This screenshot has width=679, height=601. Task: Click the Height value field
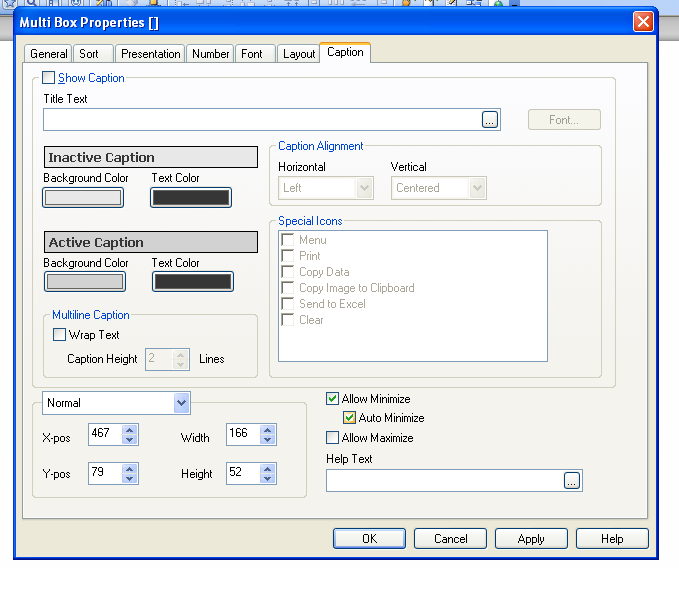click(x=243, y=473)
